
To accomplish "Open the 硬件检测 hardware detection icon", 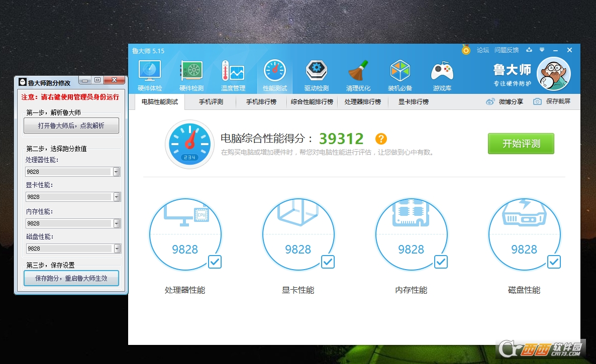I will point(191,75).
